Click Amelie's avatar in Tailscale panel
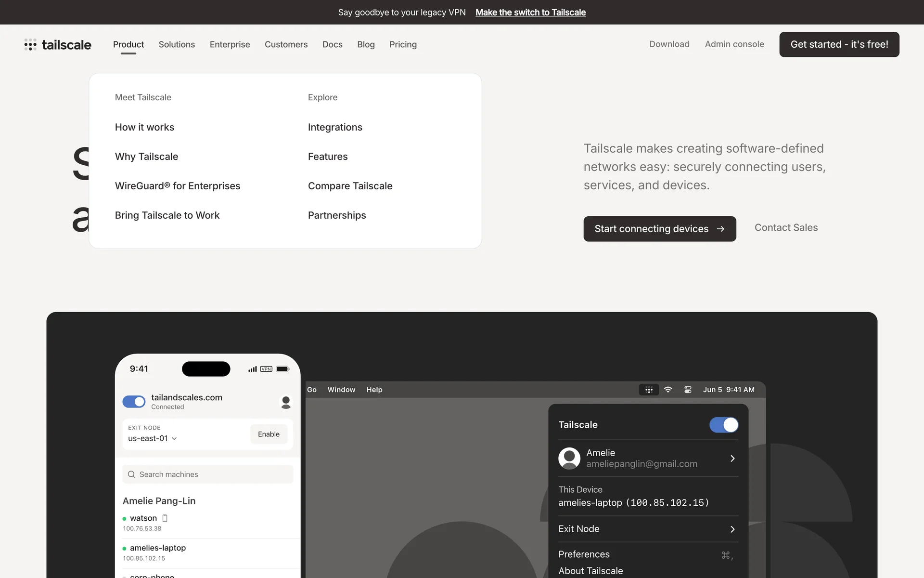 (569, 458)
